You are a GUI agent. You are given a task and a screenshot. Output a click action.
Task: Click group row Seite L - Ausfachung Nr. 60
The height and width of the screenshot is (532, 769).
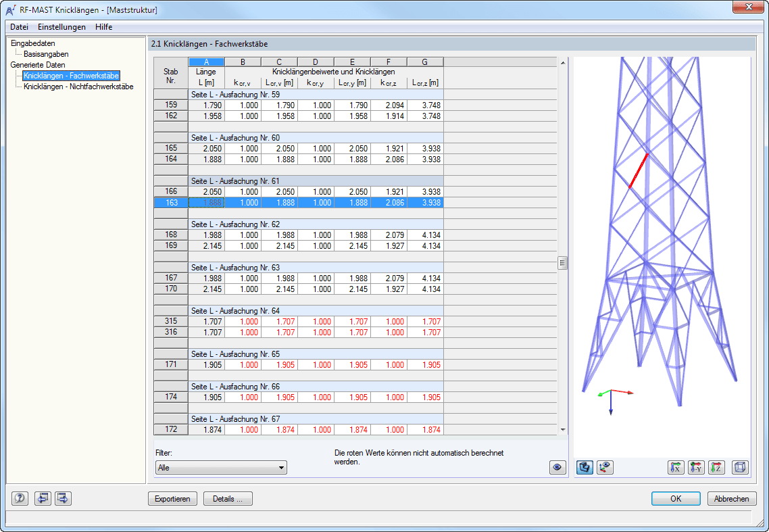pos(316,137)
